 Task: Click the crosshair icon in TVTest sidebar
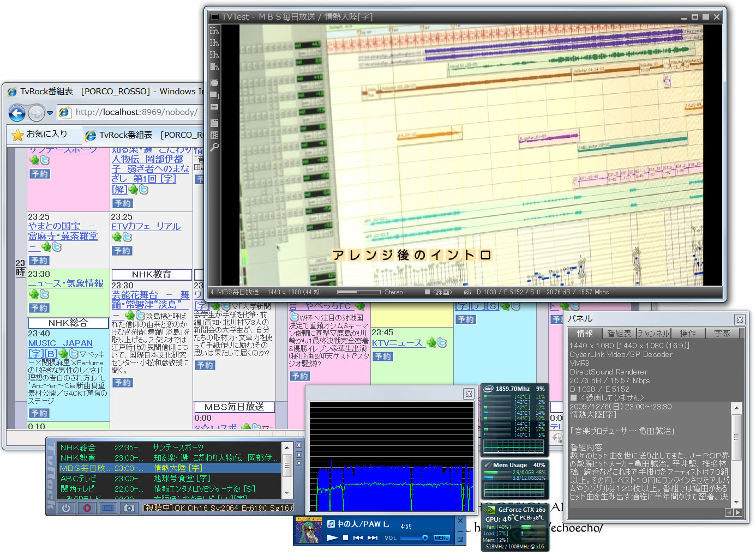214,107
